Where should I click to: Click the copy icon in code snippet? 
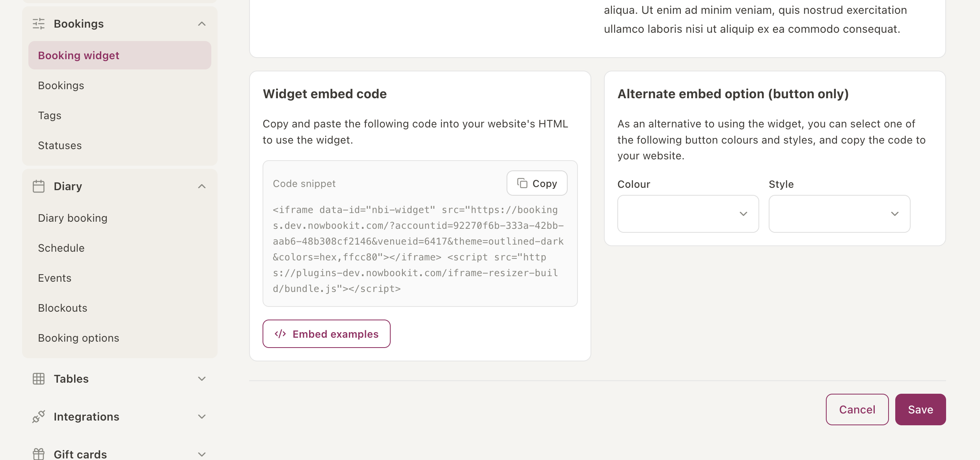pyautogui.click(x=522, y=183)
